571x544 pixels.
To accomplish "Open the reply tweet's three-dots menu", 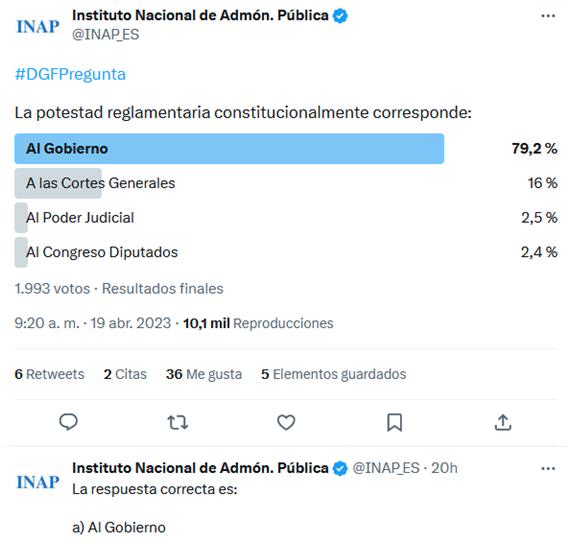I will coord(548,469).
